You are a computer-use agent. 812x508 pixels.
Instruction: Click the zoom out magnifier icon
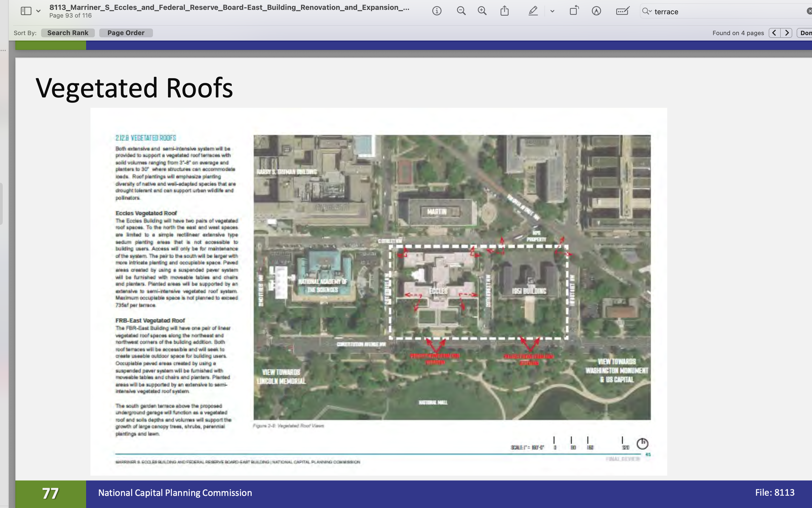pos(461,11)
